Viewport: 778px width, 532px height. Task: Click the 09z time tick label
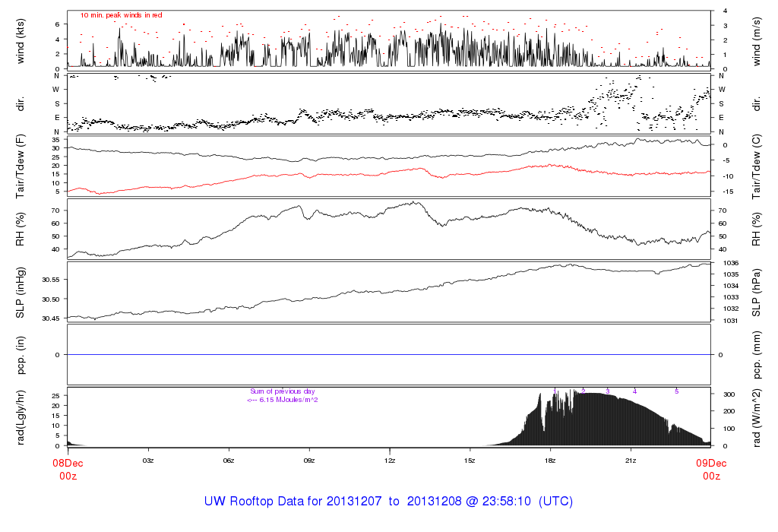tap(309, 461)
